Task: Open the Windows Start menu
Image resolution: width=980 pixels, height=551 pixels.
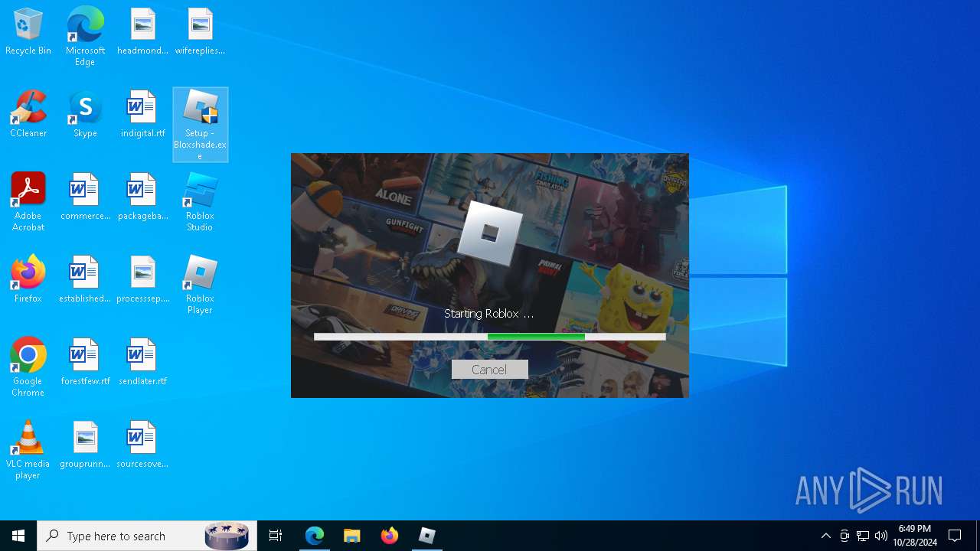Action: (x=18, y=536)
